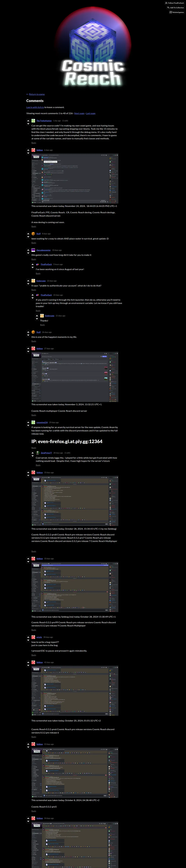Image resolution: width=186 pixels, height=868 pixels.
Task: Open svgaming234's avatar icon
Action: [x=33, y=423]
